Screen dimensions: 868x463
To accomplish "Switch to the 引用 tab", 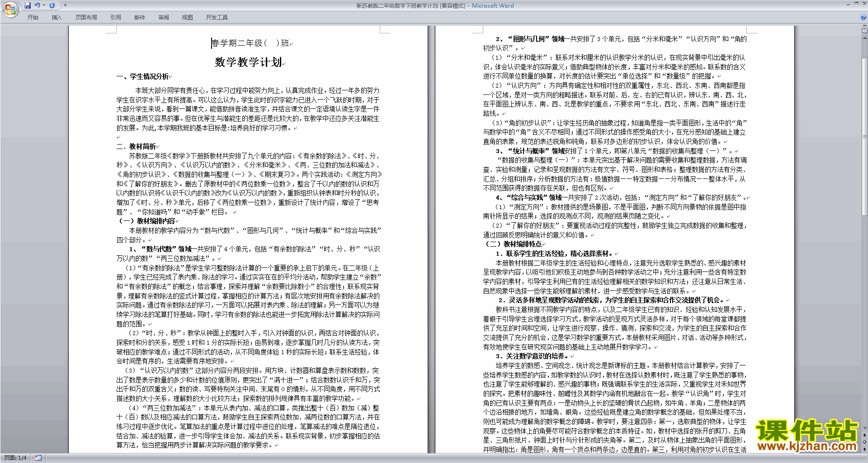I will pyautogui.click(x=116, y=18).
